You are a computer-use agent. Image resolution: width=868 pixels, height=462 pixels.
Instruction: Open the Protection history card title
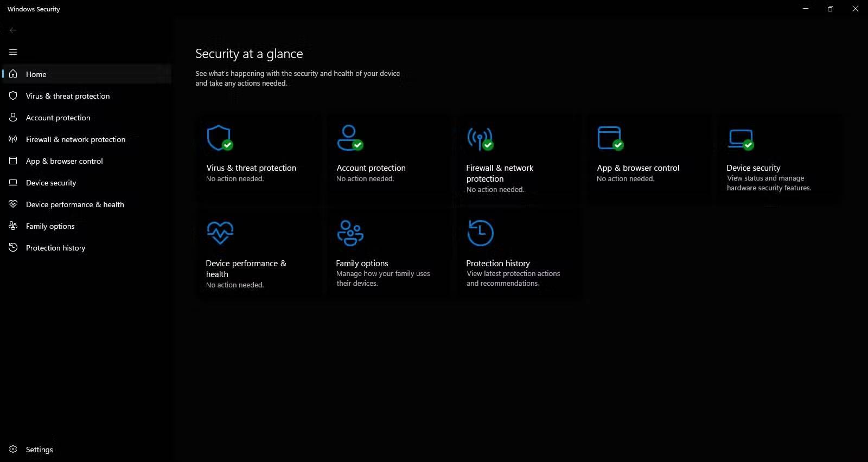[x=498, y=264]
